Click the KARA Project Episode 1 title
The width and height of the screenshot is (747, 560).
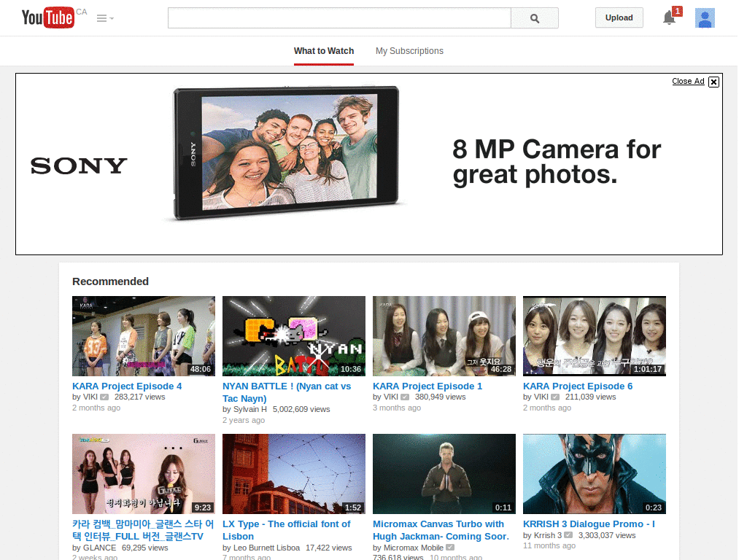pyautogui.click(x=427, y=386)
